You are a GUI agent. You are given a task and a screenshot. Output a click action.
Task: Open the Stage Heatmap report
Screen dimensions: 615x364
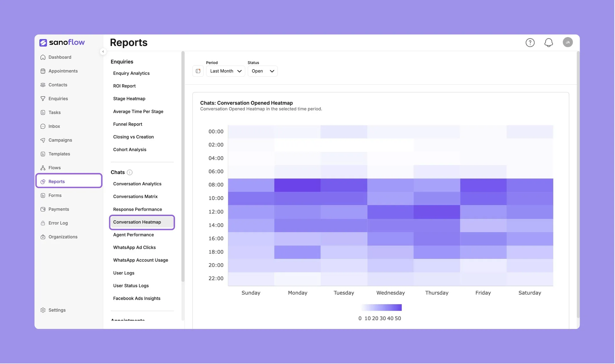pos(129,99)
